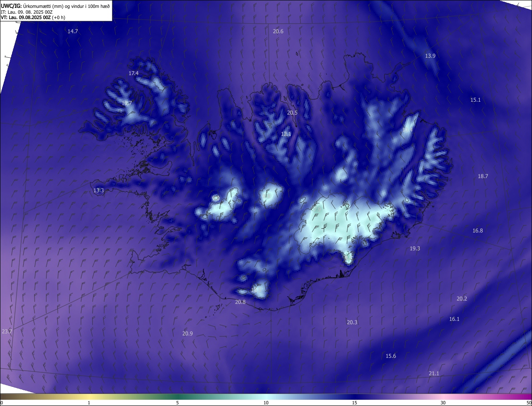Click the map value 19.3
The width and height of the screenshot is (532, 406).
coord(415,248)
